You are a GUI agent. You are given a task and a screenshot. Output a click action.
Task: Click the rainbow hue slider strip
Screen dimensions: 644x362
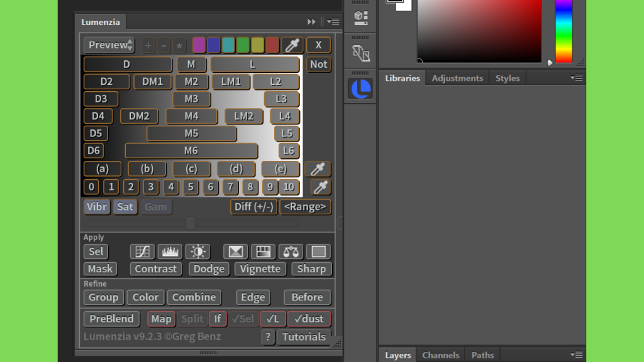click(563, 31)
